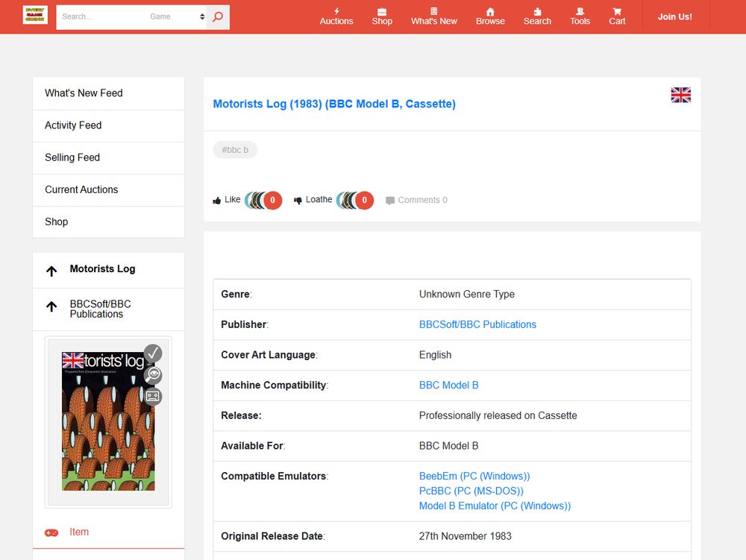This screenshot has width=746, height=560.
Task: Click the #bbc b tag
Action: (x=235, y=150)
